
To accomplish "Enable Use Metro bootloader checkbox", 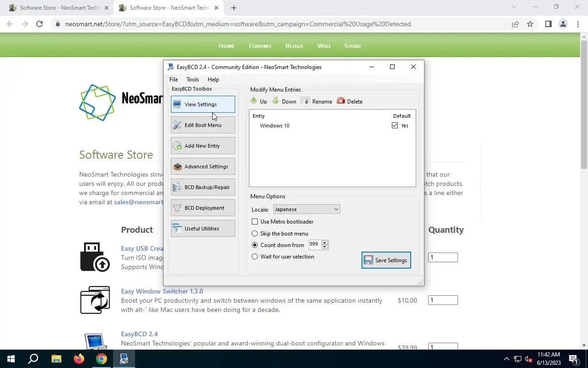I will pyautogui.click(x=255, y=222).
